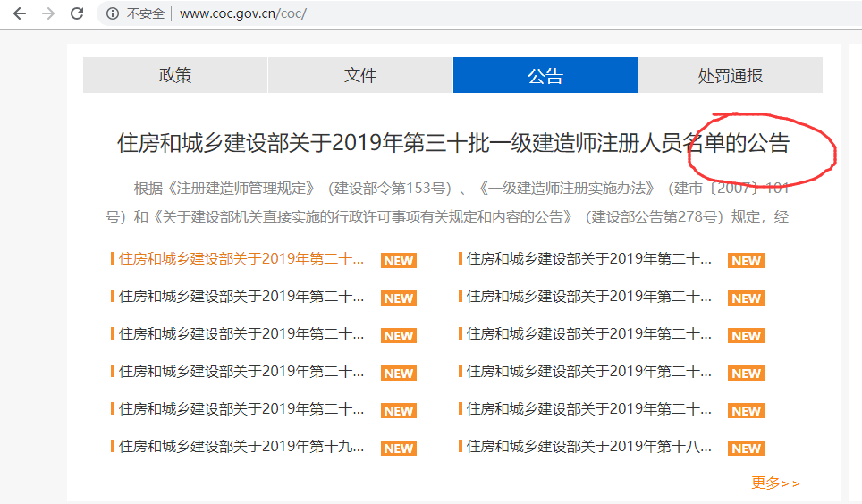
Task: Open the 2019年第十九 announcement link
Action: (x=241, y=446)
